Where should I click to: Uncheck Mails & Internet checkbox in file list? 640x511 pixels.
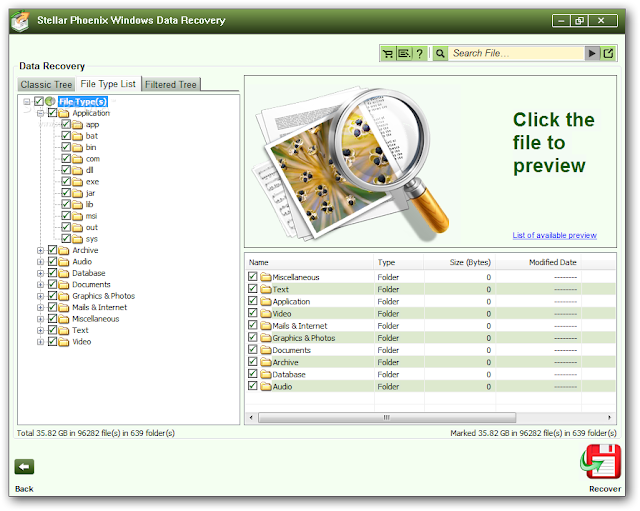pos(253,325)
